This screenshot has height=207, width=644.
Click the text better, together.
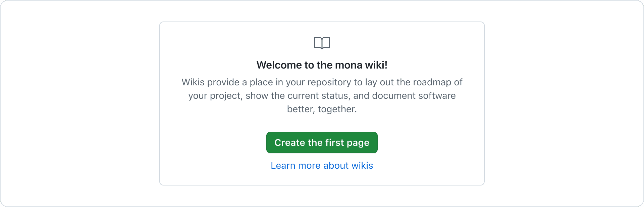pos(322,109)
